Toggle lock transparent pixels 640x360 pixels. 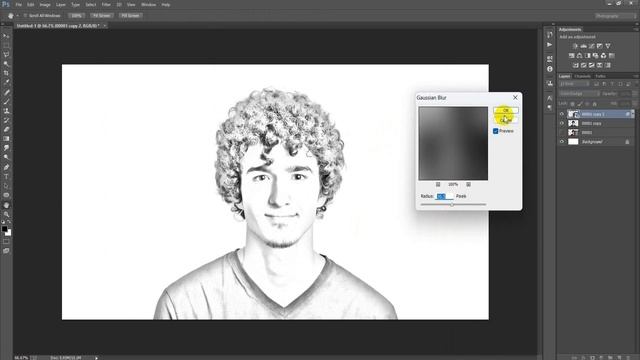tap(572, 104)
